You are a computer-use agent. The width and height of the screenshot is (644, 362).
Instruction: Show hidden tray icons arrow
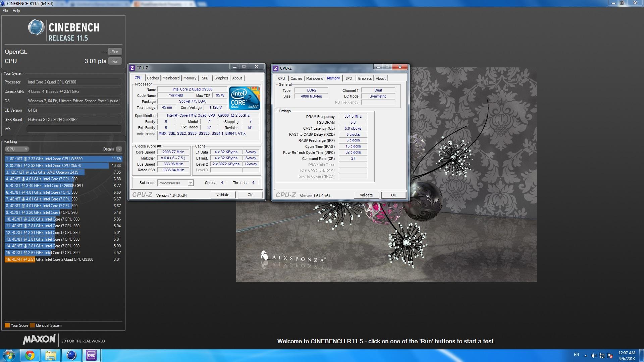click(586, 356)
